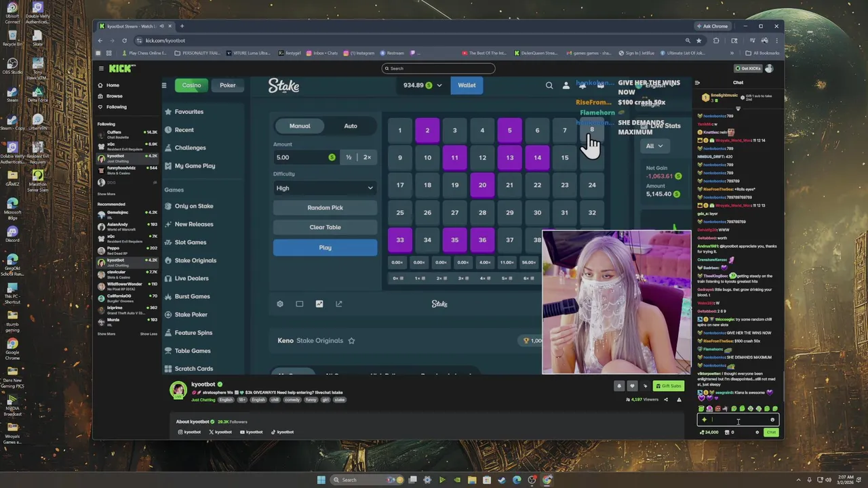Viewport: 868px width, 488px height.
Task: Open Keno pop-out game icon
Action: point(339,304)
